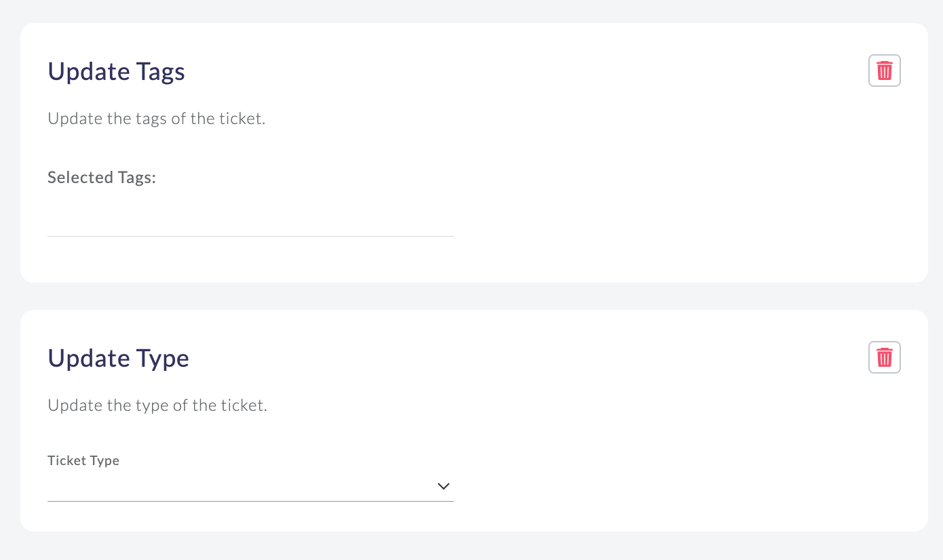The width and height of the screenshot is (943, 560).
Task: Click the red trash can in Update Type card
Action: [884, 357]
